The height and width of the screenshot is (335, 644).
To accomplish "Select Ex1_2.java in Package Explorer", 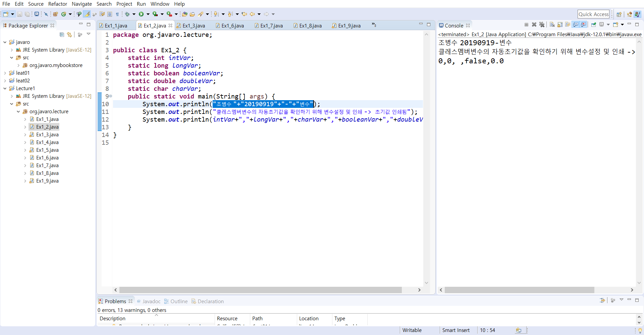I will click(x=44, y=127).
